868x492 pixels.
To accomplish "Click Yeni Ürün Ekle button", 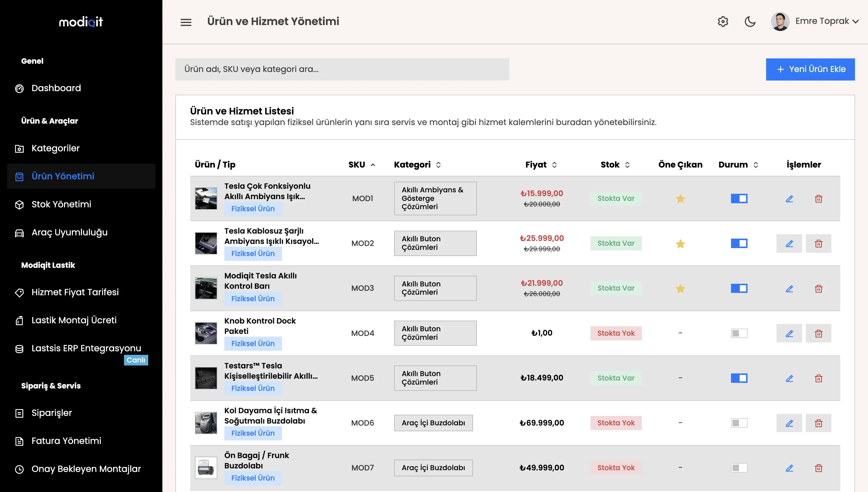I will tap(810, 69).
